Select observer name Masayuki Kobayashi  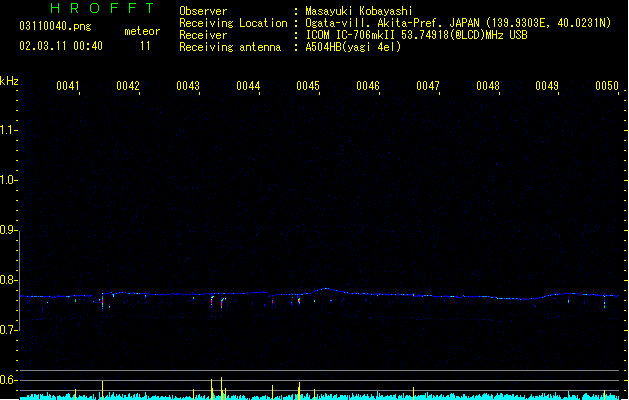tap(359, 11)
